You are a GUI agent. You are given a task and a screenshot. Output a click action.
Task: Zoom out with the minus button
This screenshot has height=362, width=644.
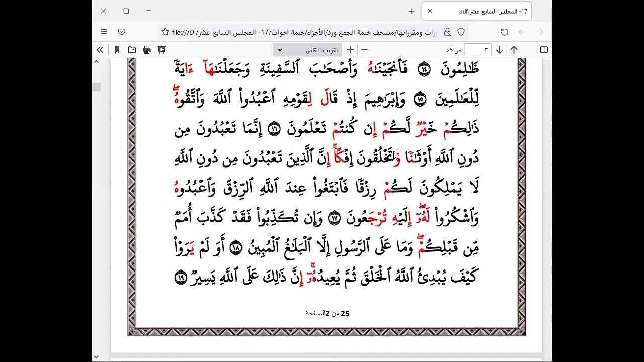point(365,50)
